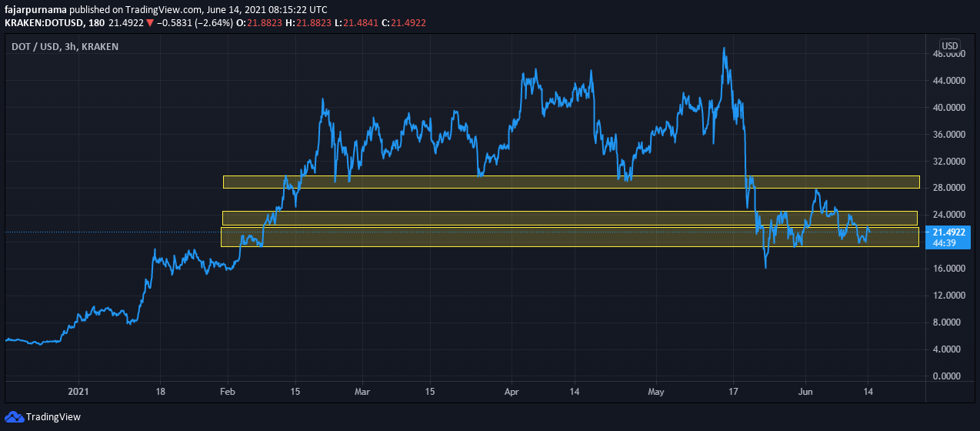Screen dimensions: 980x431
Task: Click the TradingView cloud logo icon
Action: click(x=14, y=416)
